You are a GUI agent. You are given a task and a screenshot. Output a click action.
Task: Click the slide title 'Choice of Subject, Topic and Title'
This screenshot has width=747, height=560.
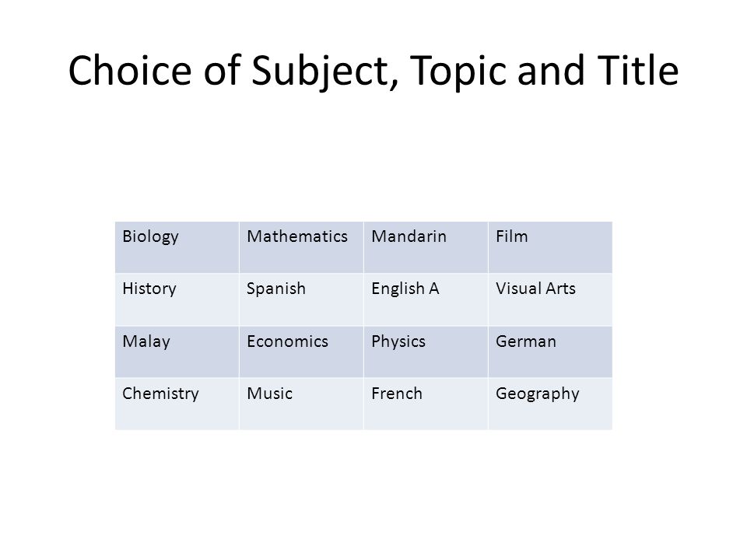click(373, 71)
